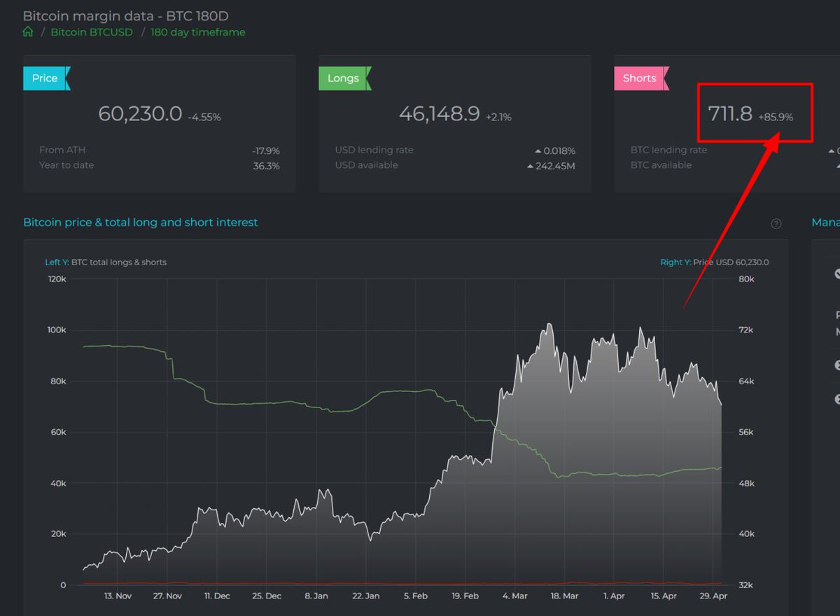Open the home icon in breadcrumb
Viewport: 840px width, 616px height.
click(x=28, y=32)
